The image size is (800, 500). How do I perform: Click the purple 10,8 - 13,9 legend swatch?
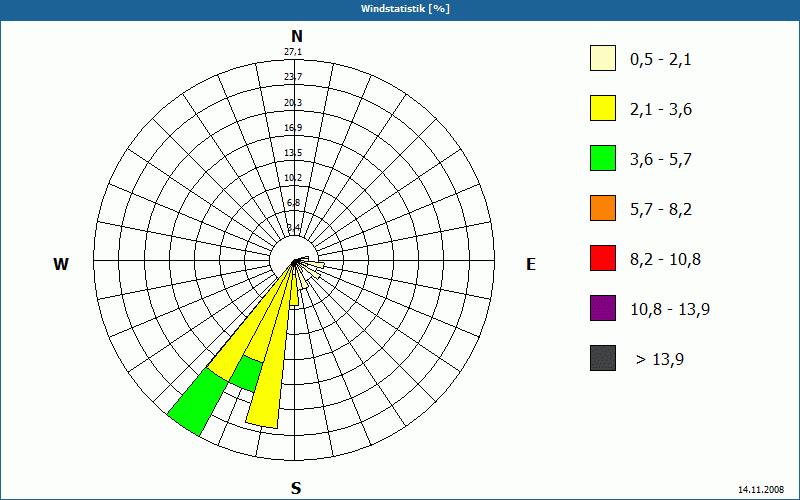pyautogui.click(x=603, y=308)
